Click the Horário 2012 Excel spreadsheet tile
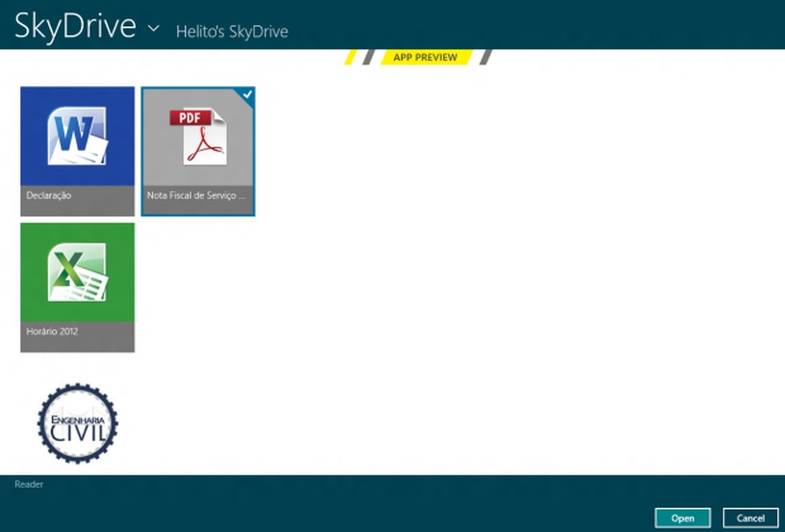The image size is (785, 532). [77, 287]
